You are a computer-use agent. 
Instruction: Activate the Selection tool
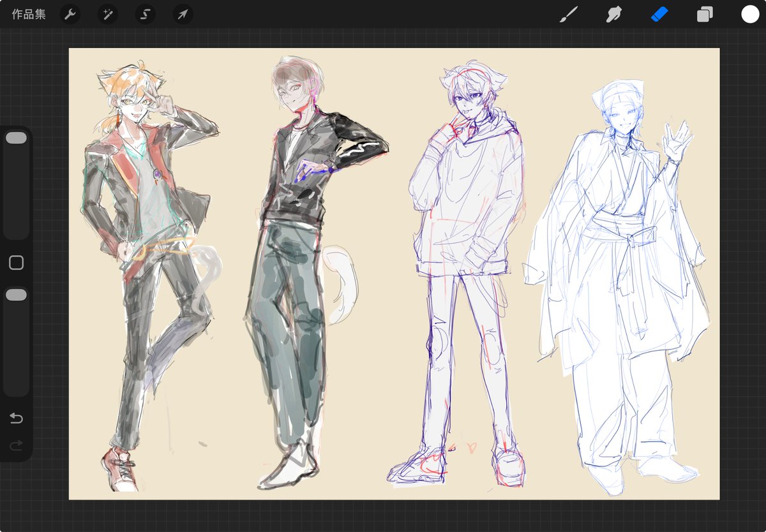(146, 14)
